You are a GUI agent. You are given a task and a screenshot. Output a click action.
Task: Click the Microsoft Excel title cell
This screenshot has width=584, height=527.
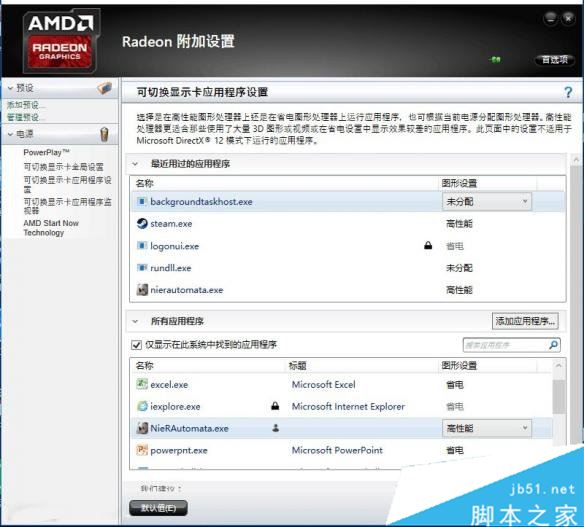[x=324, y=385]
